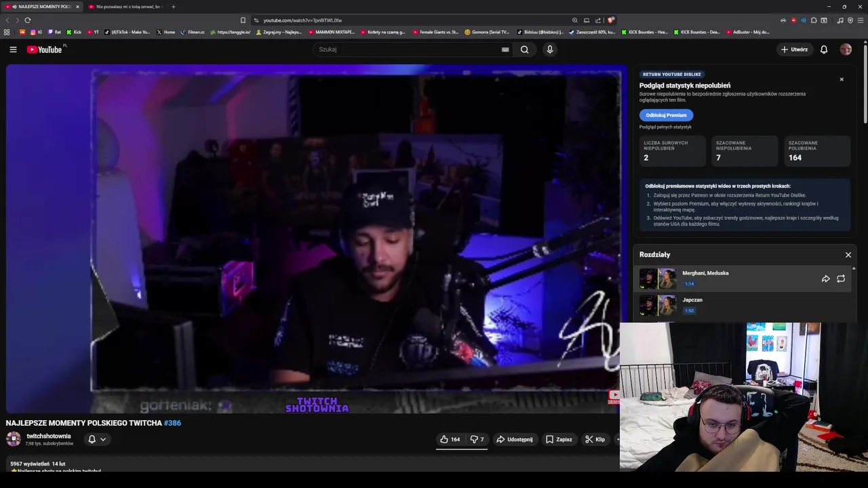Open the Rat bookmark

click(54, 32)
